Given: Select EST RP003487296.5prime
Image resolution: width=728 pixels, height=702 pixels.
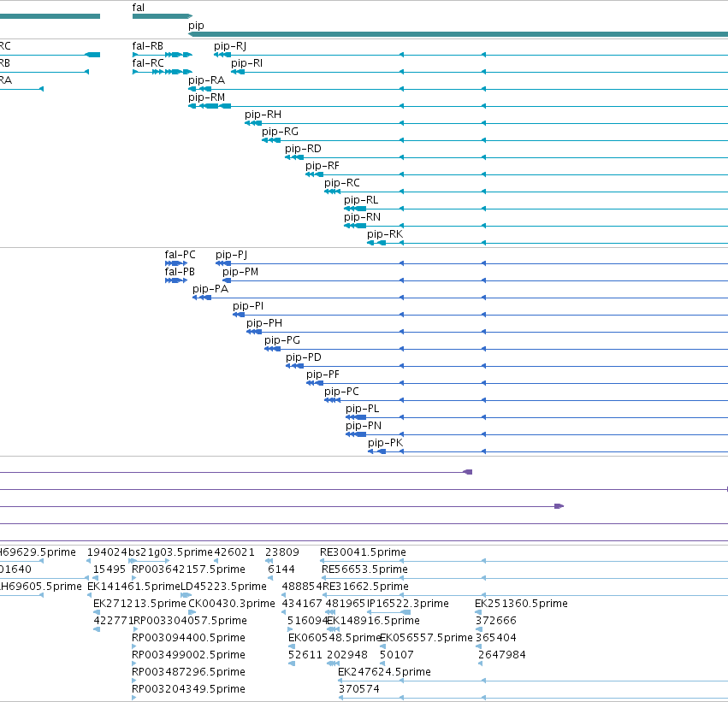Looking at the screenshot, I should coord(188,672).
